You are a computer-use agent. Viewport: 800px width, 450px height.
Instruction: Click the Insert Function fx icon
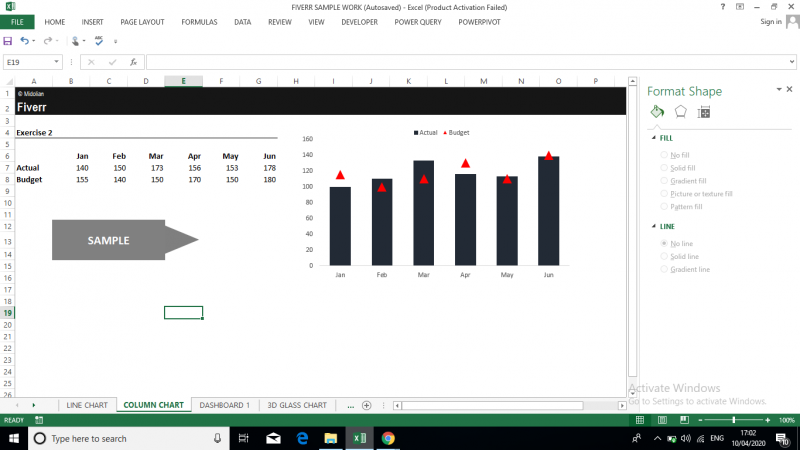tap(133, 62)
